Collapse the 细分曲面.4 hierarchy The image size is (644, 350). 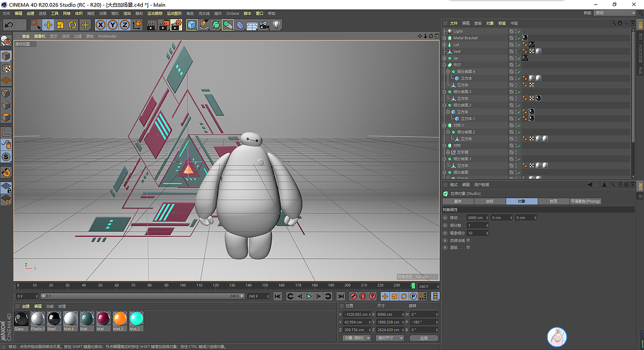(x=448, y=71)
